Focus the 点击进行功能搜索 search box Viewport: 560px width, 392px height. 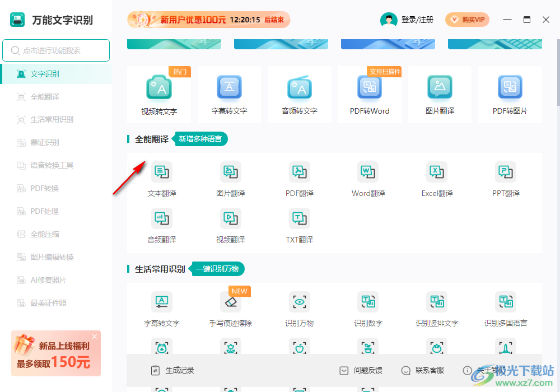pos(56,50)
